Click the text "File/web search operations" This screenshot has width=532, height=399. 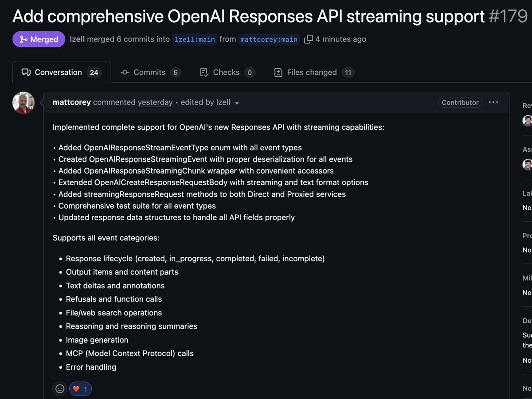click(114, 313)
